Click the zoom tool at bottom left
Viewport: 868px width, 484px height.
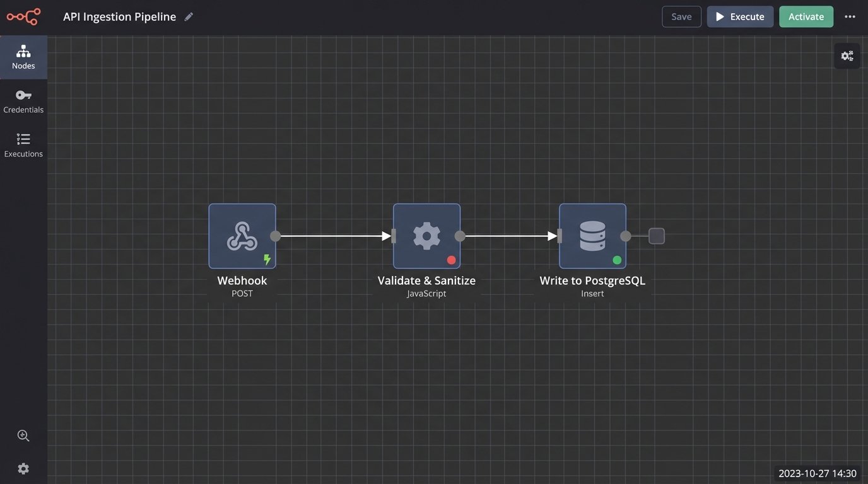tap(23, 435)
